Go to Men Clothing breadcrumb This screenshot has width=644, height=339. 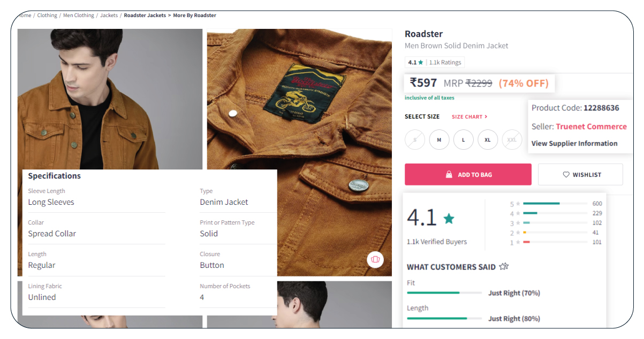pos(79,16)
